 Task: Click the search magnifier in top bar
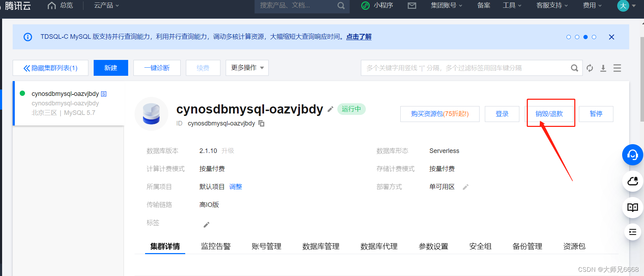[341, 6]
